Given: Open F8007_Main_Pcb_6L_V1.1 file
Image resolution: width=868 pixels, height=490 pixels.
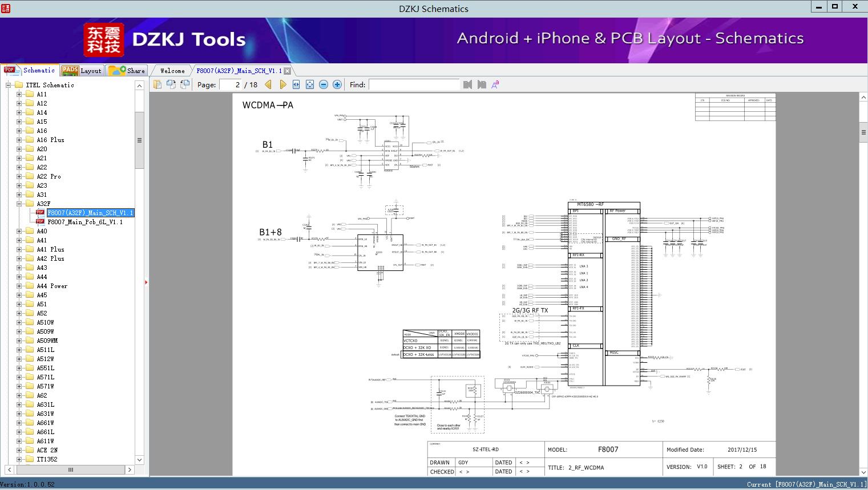Looking at the screenshot, I should click(x=84, y=222).
